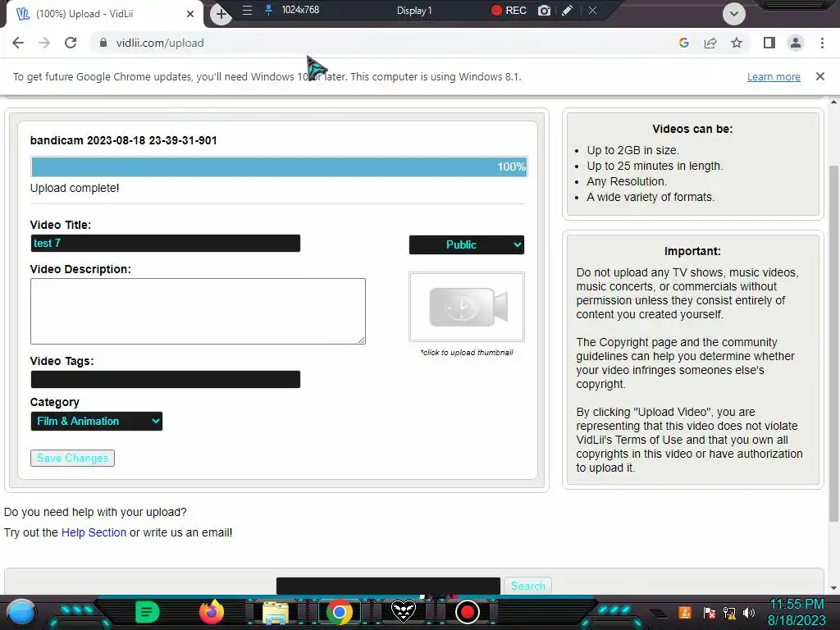Click the padlock site info icon
840x630 pixels.
point(103,43)
